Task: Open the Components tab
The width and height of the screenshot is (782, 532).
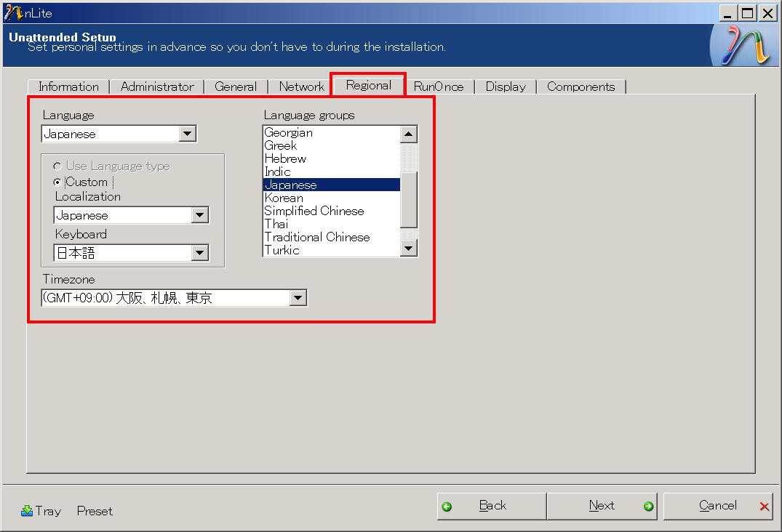Action: (x=581, y=86)
